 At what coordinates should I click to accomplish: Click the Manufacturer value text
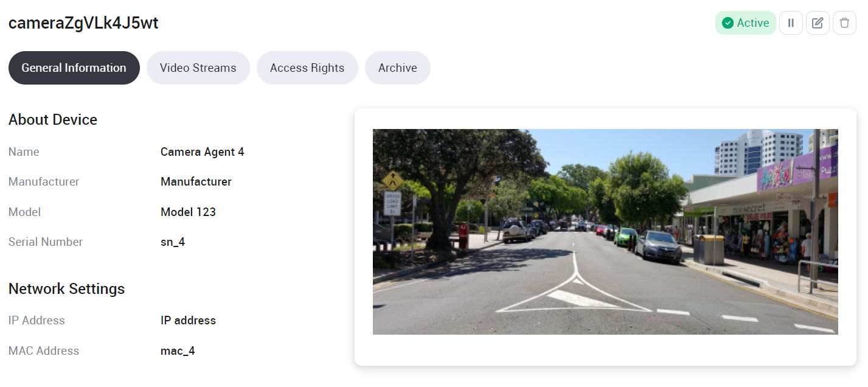196,182
